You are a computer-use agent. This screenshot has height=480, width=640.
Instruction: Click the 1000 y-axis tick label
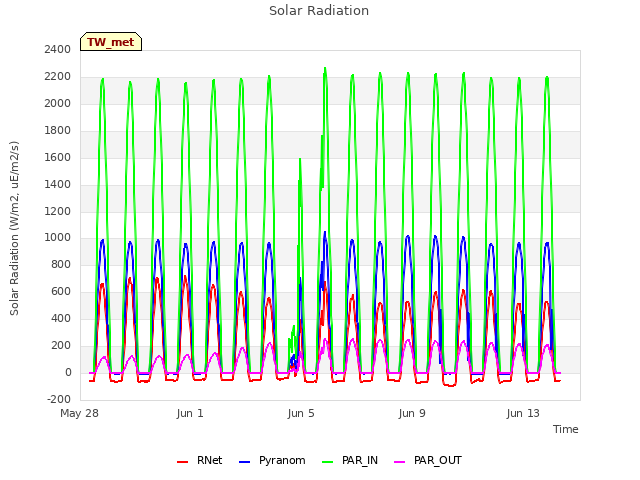pos(58,238)
